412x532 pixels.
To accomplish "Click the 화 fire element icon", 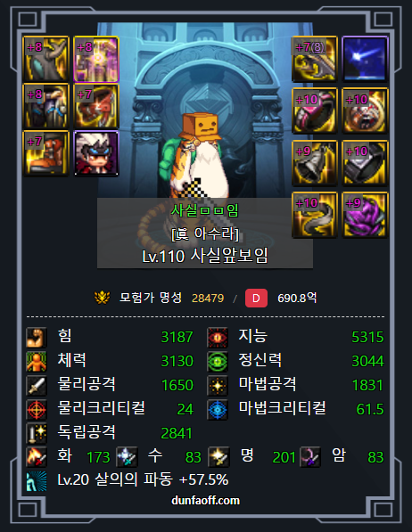I will pyautogui.click(x=37, y=457).
